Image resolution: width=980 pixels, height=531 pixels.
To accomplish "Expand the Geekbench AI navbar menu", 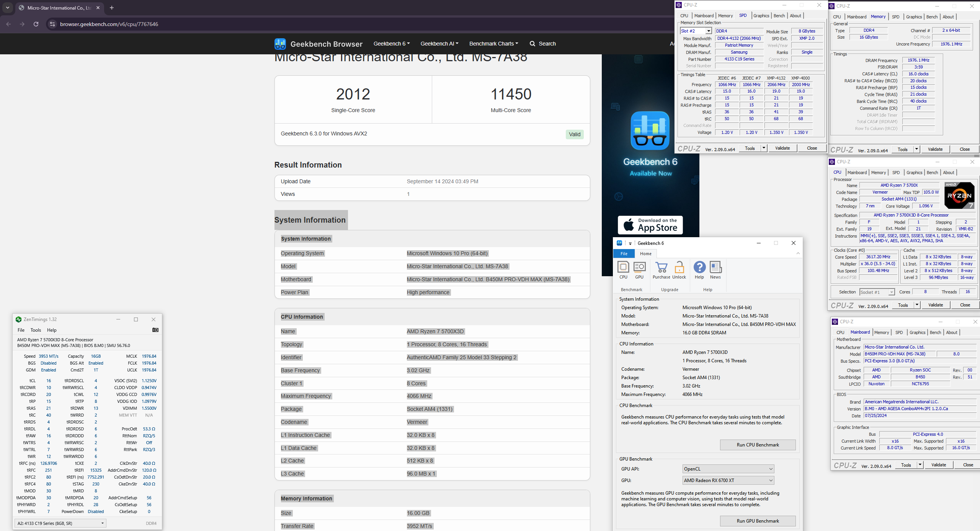I will (439, 44).
